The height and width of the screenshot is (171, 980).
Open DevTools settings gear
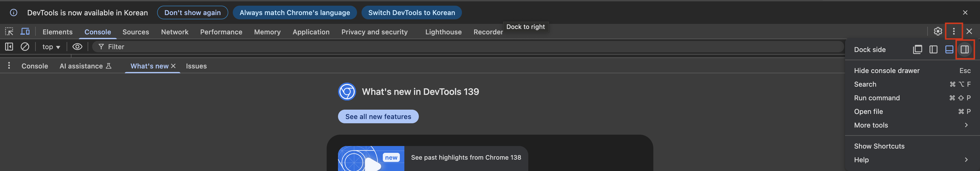click(938, 32)
